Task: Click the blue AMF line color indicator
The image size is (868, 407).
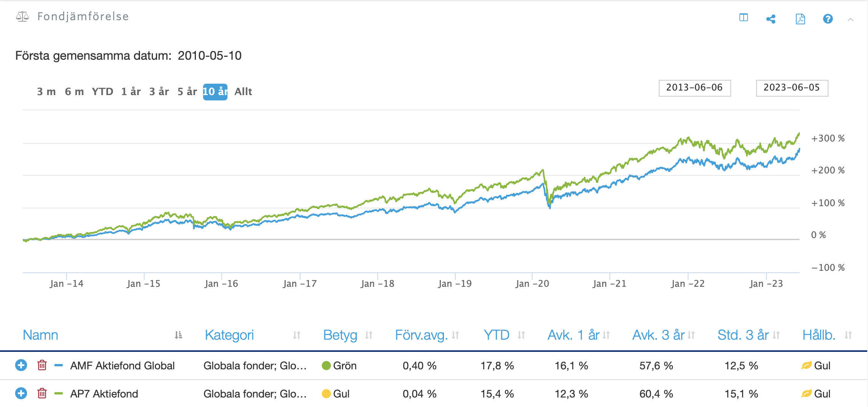Action: tap(59, 366)
